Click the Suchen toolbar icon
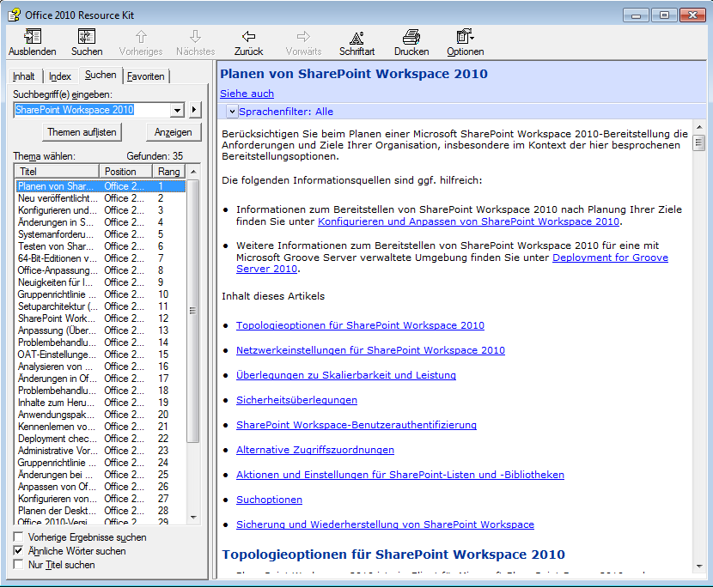Screen dimensions: 713x588 pyautogui.click(x=87, y=37)
